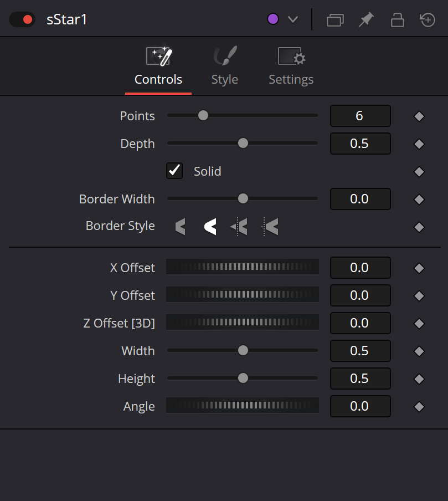
Task: Click the Z Offset [3D] thumbwheel
Action: coord(243,322)
